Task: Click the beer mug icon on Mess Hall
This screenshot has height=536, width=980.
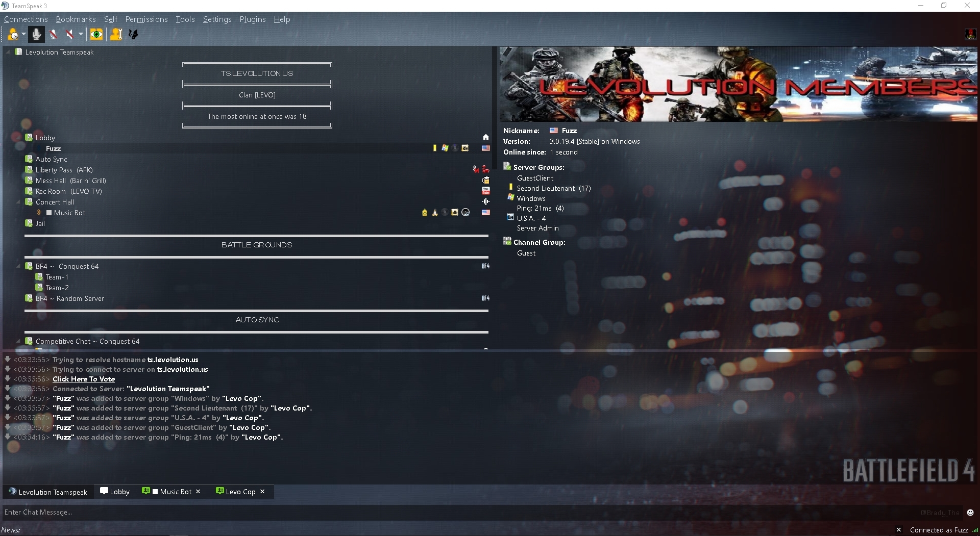Action: [486, 180]
